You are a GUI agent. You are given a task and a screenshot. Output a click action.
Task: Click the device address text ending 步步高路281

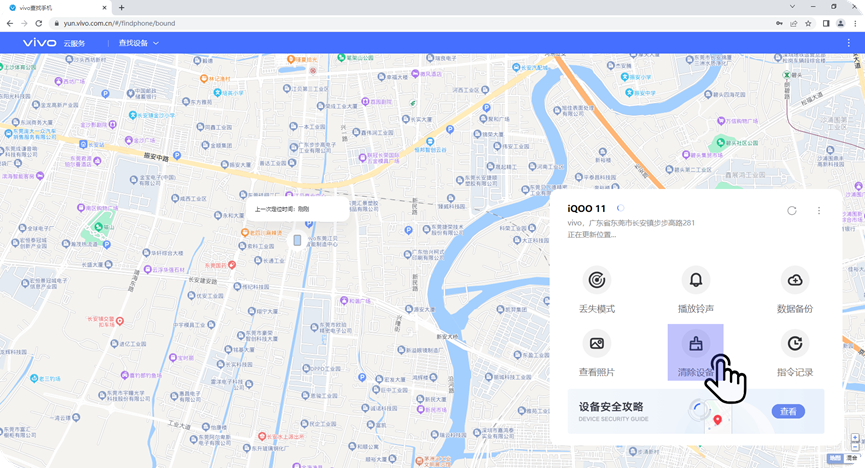pyautogui.click(x=631, y=223)
